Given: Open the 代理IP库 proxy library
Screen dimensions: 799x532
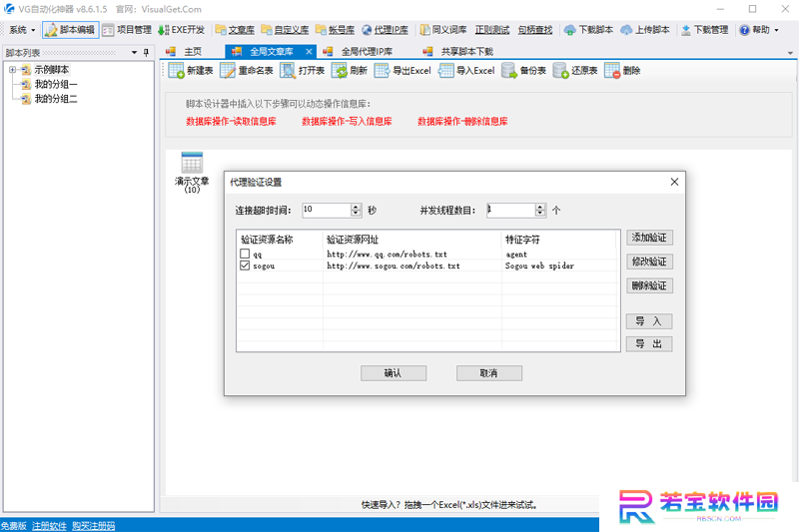Looking at the screenshot, I should (x=385, y=30).
